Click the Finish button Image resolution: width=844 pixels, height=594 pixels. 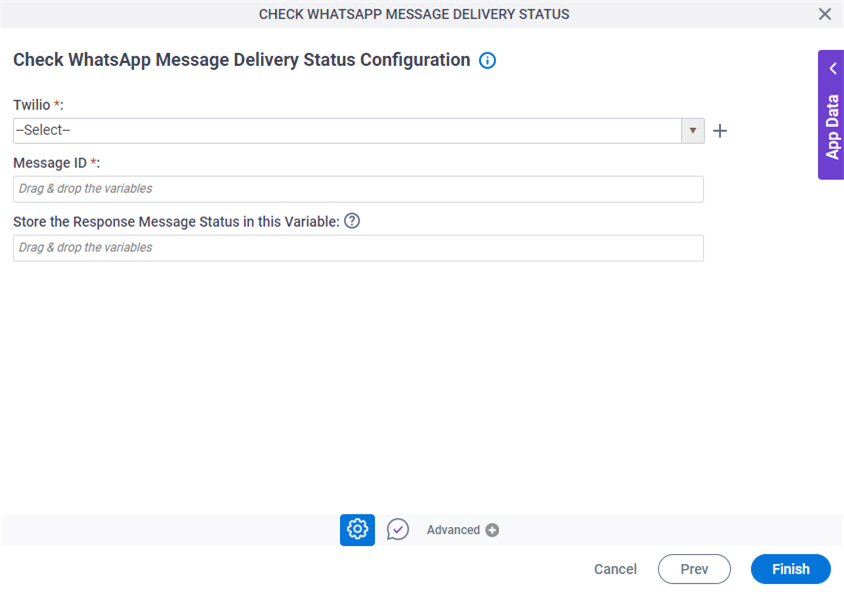pyautogui.click(x=790, y=569)
